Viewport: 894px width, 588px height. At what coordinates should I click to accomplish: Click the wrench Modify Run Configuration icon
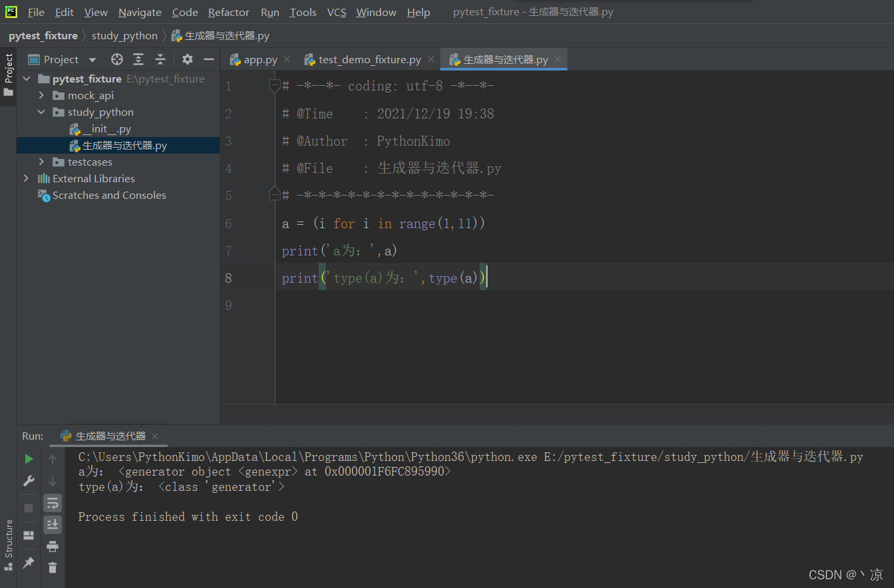[x=29, y=480]
